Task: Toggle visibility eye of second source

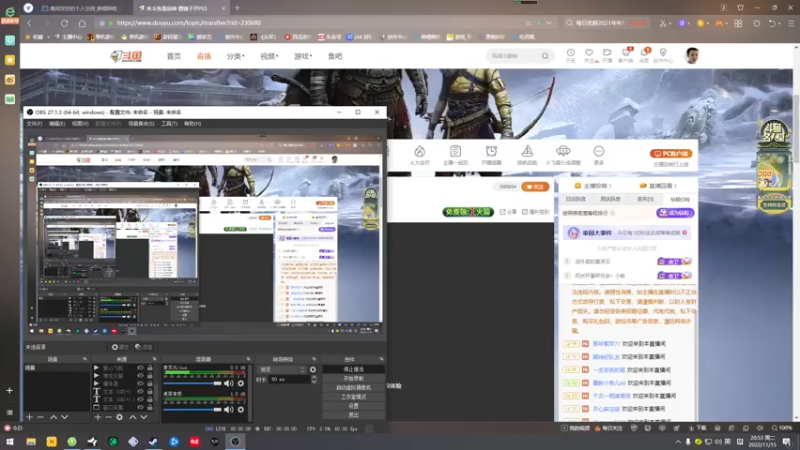Action: pos(140,376)
